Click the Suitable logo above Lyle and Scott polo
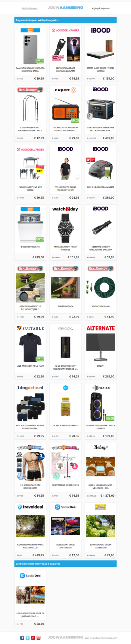Screen dimensions: 131x644 (x=30, y=328)
